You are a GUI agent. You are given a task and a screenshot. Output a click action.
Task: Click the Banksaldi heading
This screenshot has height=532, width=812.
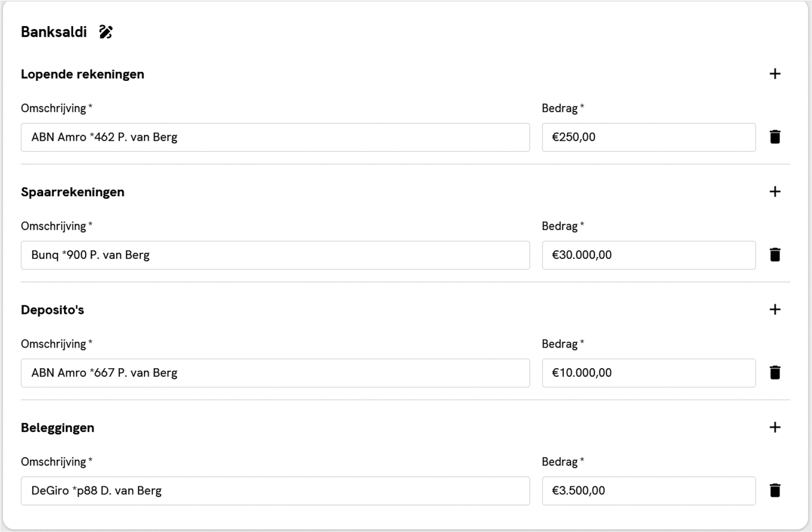click(54, 32)
